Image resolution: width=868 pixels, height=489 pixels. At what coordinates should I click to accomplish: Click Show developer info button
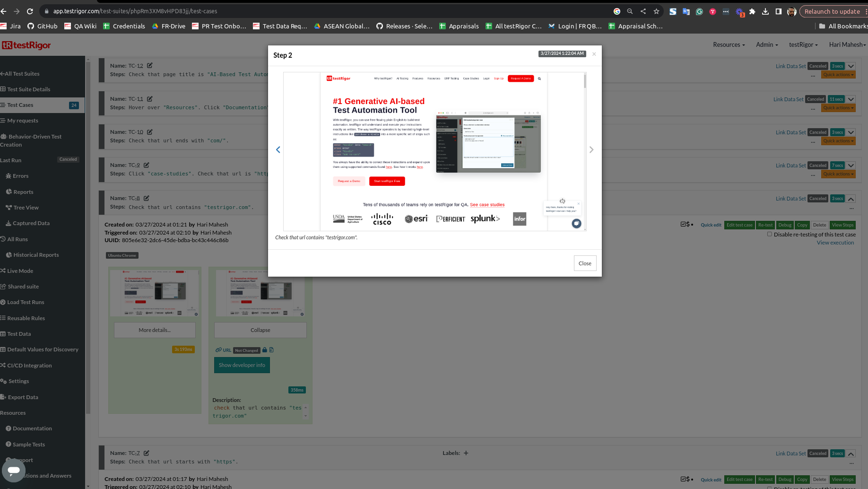[242, 365]
